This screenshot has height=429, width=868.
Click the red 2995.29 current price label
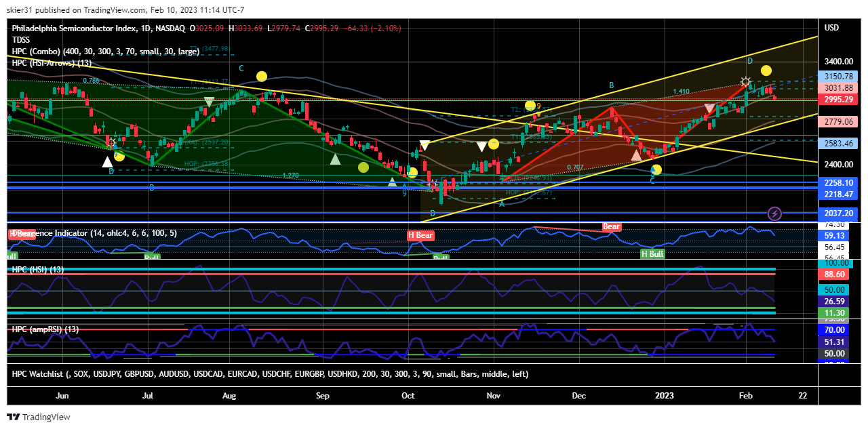(x=838, y=100)
